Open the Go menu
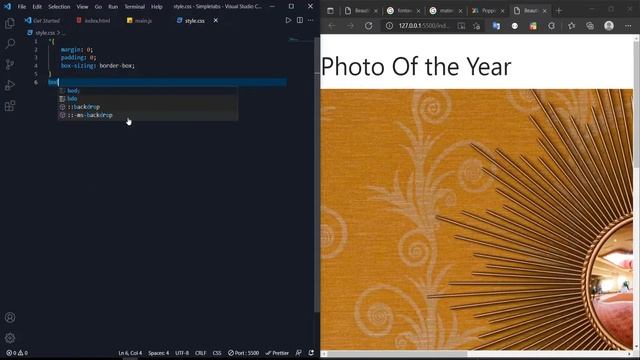Viewport: 640px width, 360px height. (x=98, y=7)
